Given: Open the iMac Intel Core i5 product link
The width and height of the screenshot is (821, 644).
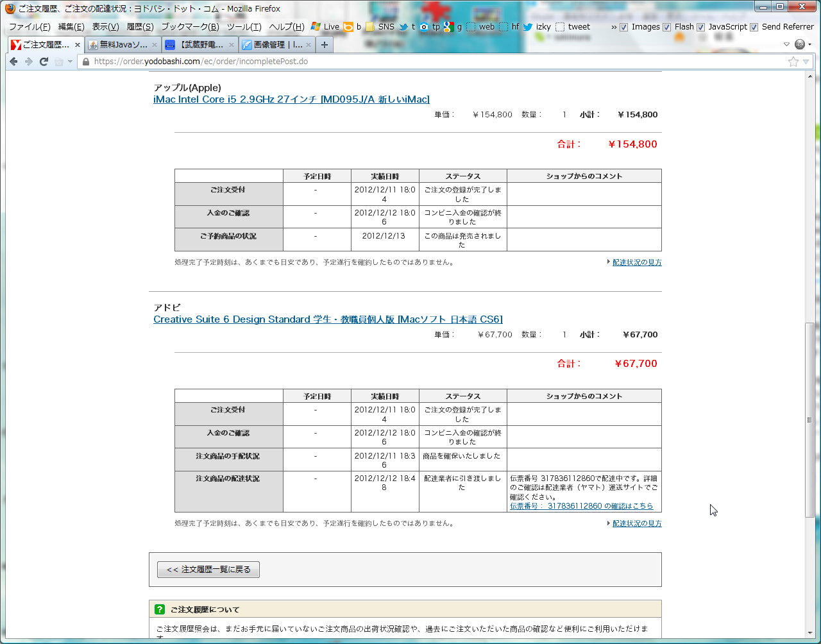Looking at the screenshot, I should point(291,99).
